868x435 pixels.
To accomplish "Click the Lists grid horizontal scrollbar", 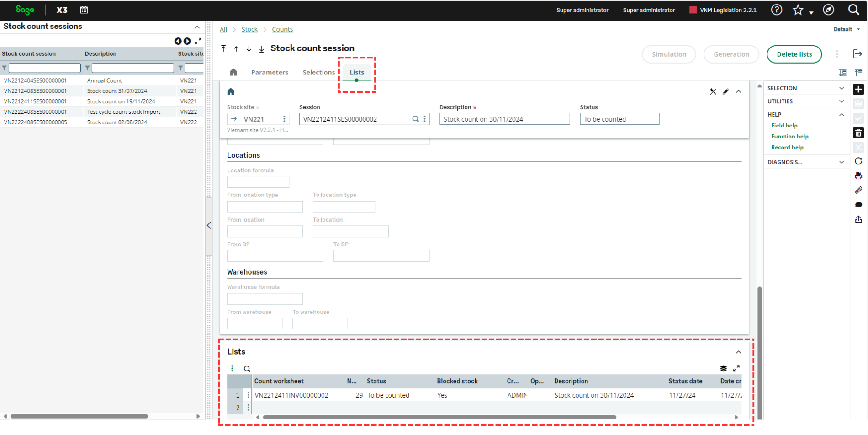I will point(439,417).
